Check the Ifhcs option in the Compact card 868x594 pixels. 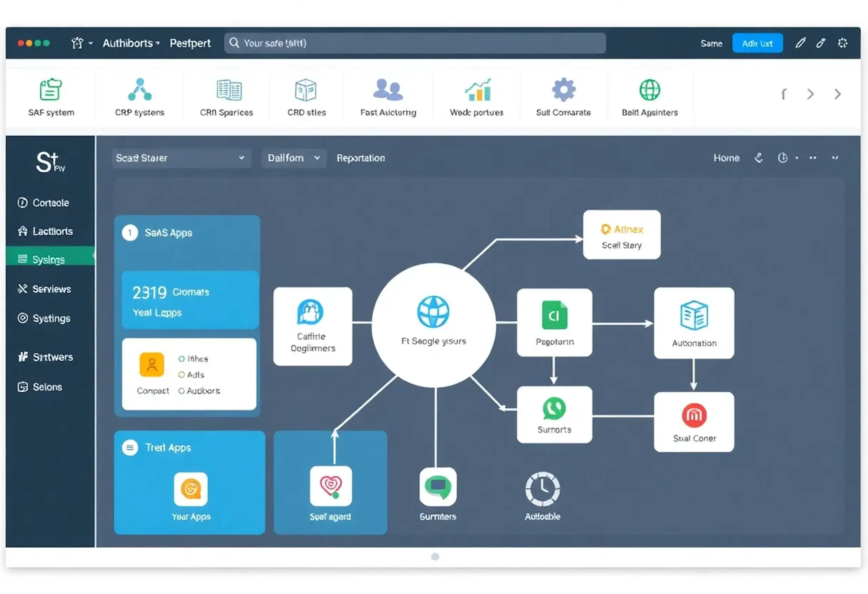182,359
